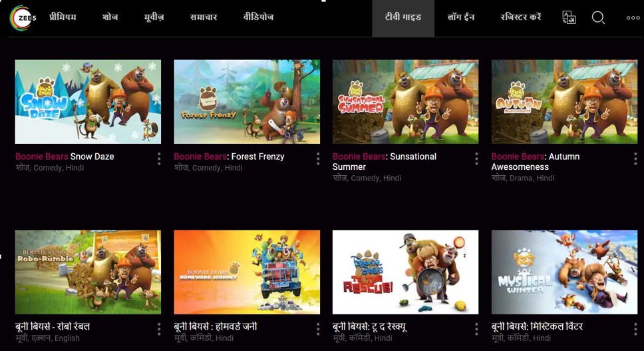The image size is (644, 351).
Task: Open options dots for Forest Frenzy
Action: tap(318, 159)
